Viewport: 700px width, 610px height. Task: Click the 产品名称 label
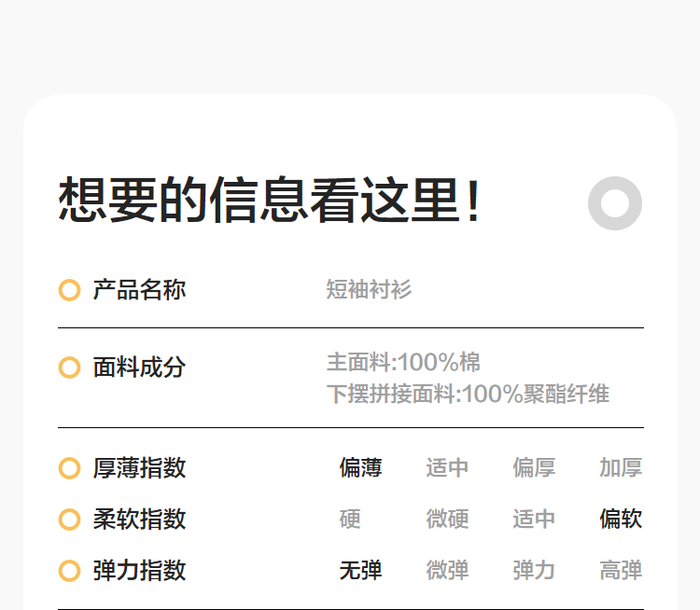139,290
